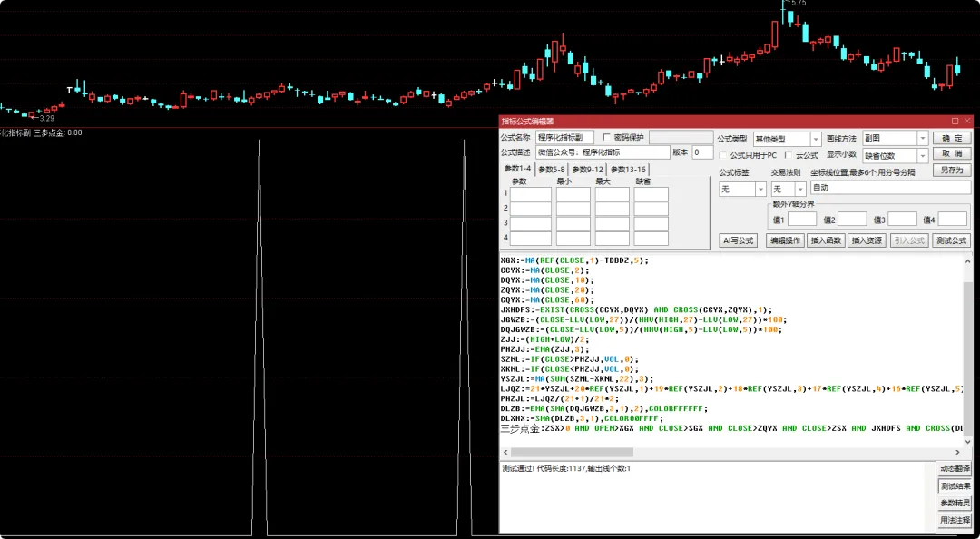Select the 参数13-16 tab
This screenshot has width=980, height=539.
point(628,170)
